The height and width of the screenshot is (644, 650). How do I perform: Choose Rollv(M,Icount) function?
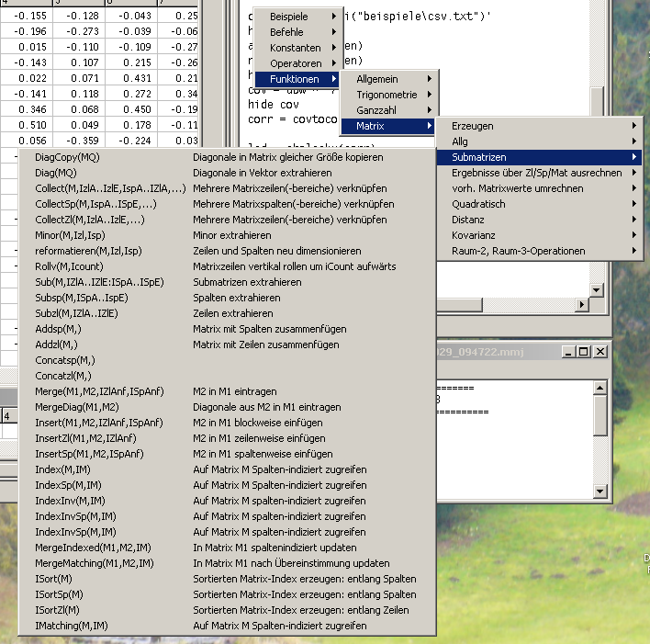(227, 266)
